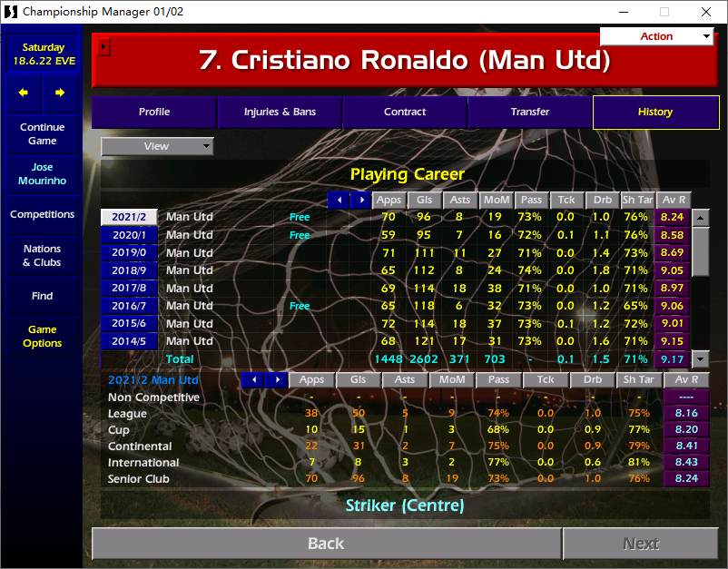Select the 2020/1 season row
This screenshot has height=569, width=728.
click(129, 235)
